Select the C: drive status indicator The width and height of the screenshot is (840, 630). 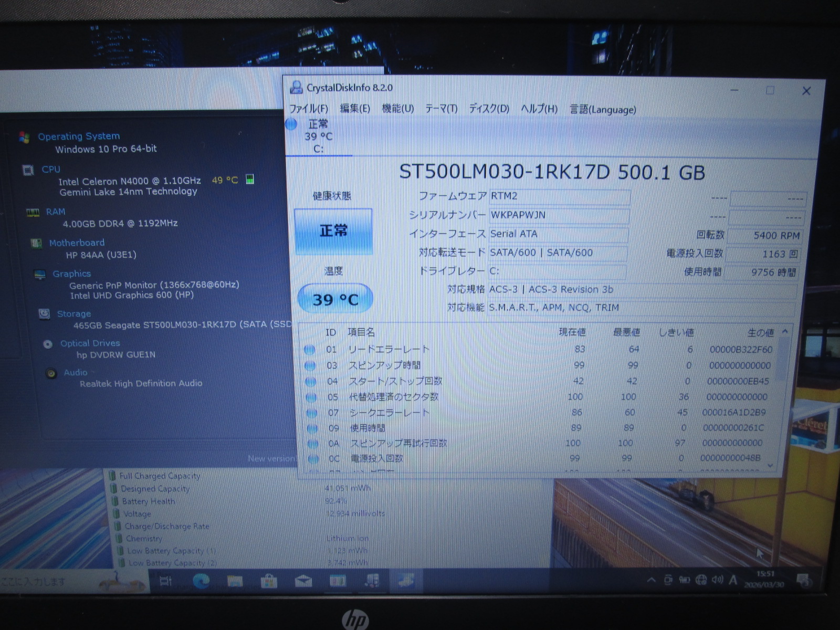tap(318, 136)
